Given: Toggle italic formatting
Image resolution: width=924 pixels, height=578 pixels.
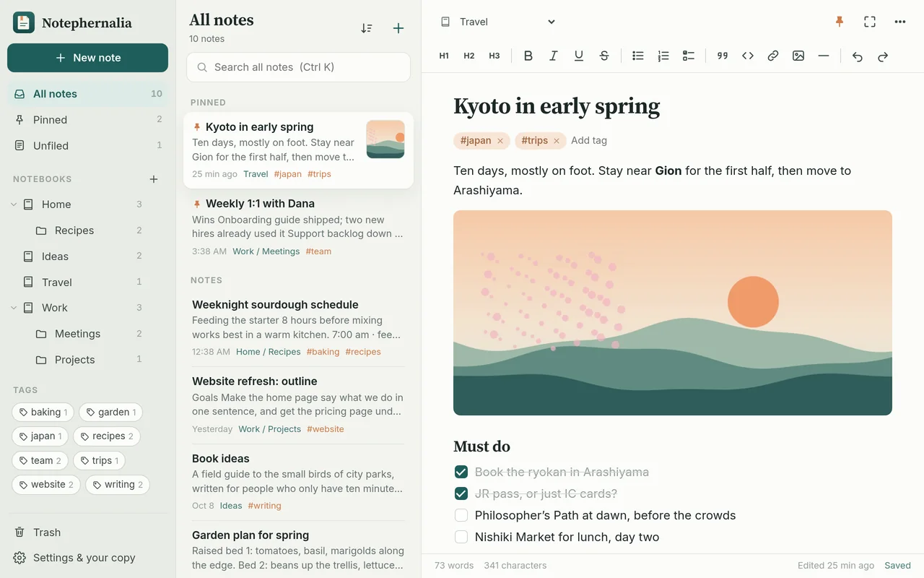Looking at the screenshot, I should tap(554, 56).
